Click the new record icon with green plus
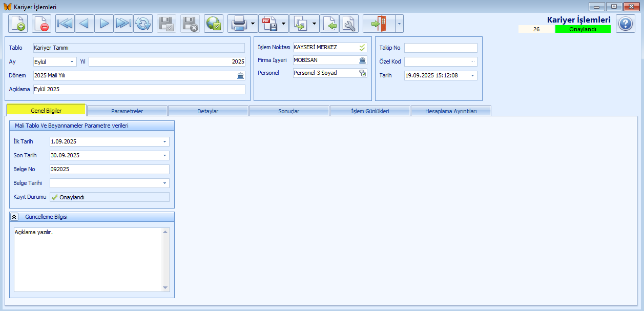 18,24
